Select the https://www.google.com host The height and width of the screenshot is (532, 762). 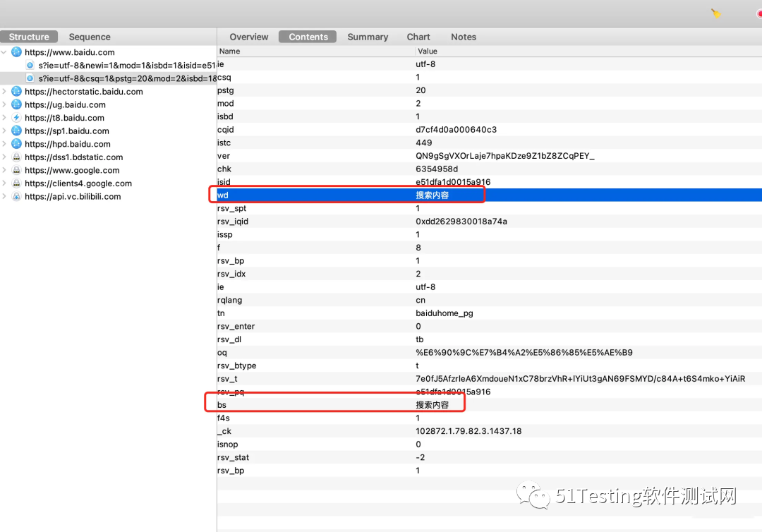pyautogui.click(x=72, y=170)
